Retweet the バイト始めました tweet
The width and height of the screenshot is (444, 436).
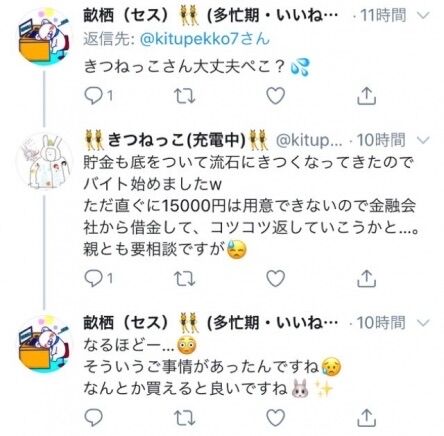click(x=185, y=278)
